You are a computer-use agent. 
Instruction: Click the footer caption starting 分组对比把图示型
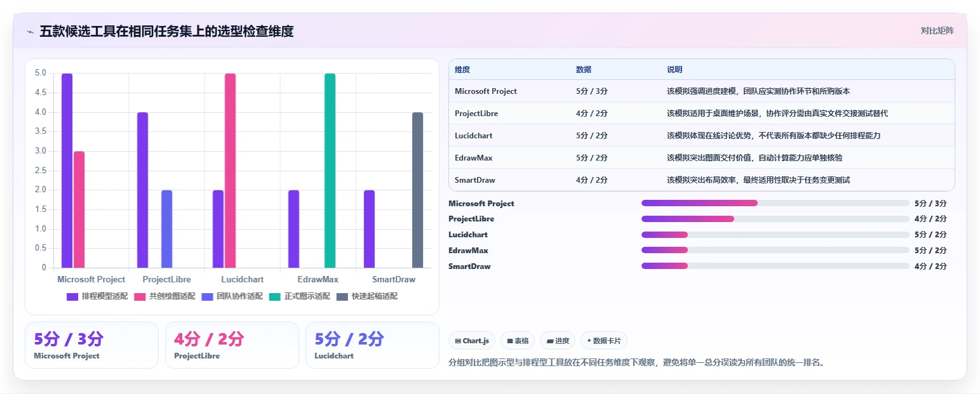pos(636,363)
